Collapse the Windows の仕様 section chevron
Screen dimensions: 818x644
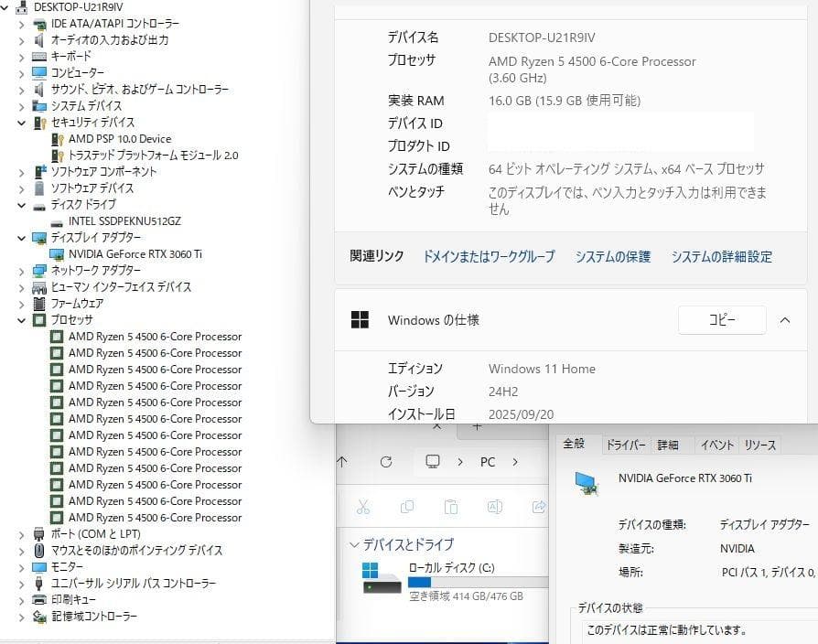coord(784,320)
